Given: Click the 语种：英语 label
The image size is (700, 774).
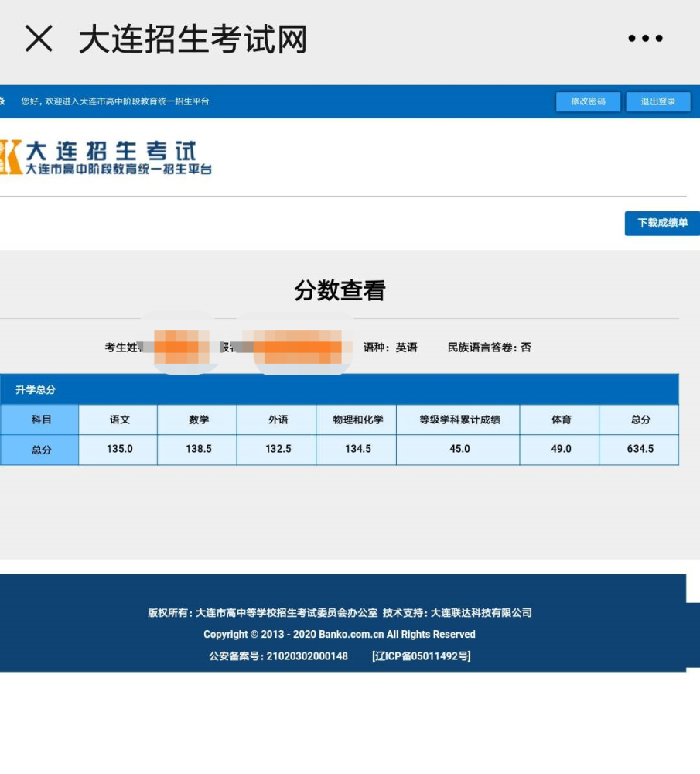Looking at the screenshot, I should 390,348.
